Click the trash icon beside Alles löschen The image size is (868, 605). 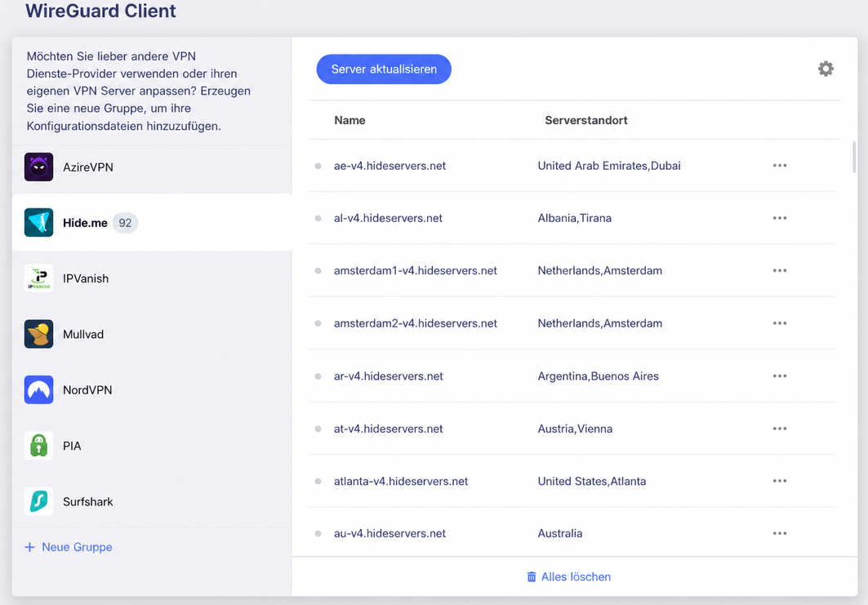click(532, 576)
